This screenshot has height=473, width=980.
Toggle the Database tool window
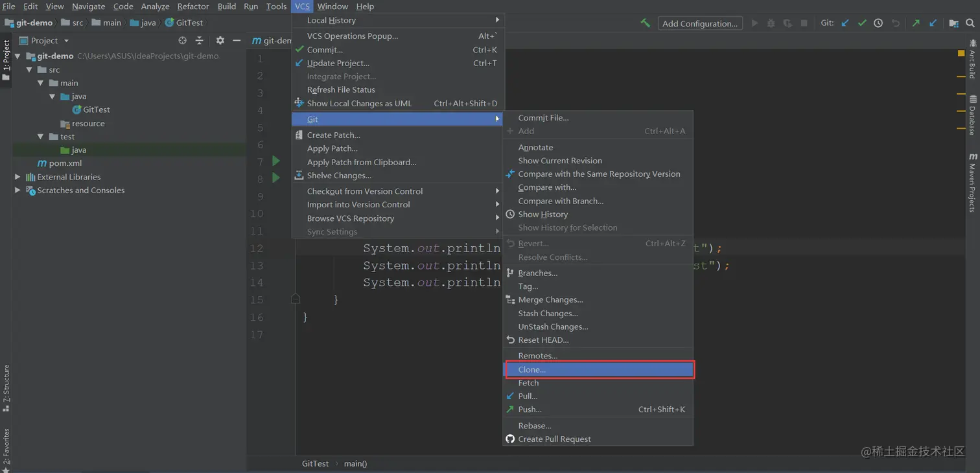[x=973, y=117]
